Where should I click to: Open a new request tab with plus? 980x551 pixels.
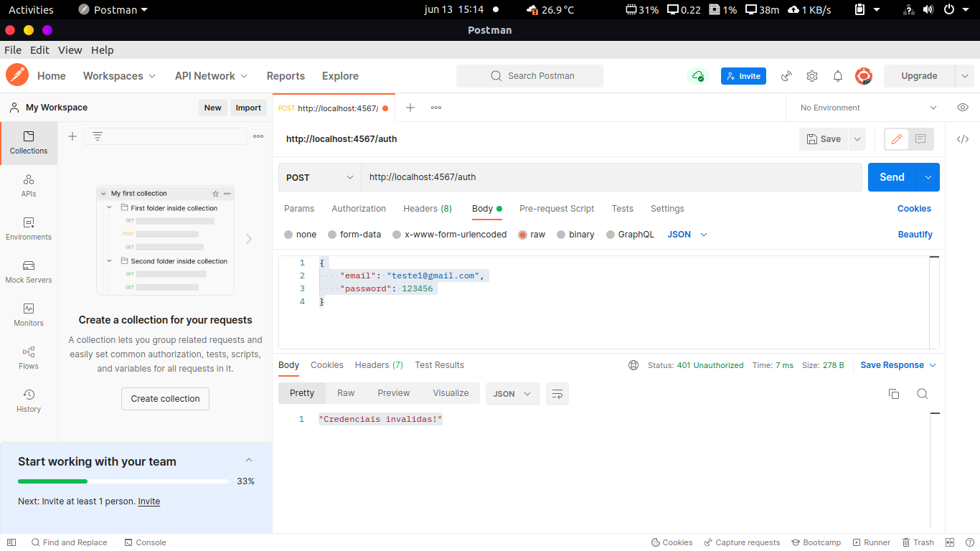pyautogui.click(x=410, y=108)
